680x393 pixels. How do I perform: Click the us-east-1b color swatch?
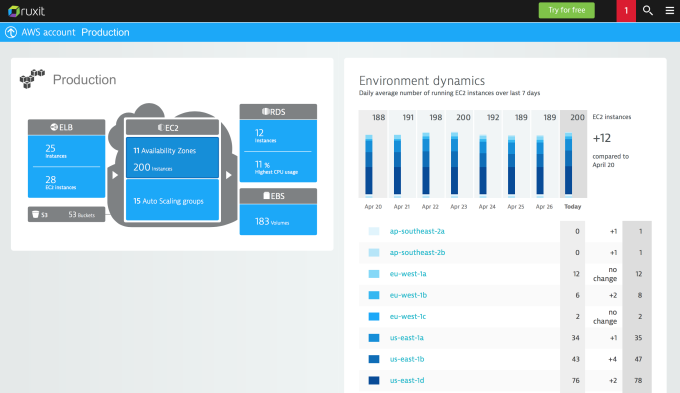[374, 359]
